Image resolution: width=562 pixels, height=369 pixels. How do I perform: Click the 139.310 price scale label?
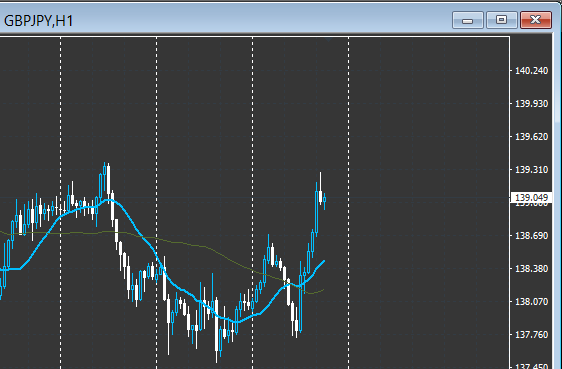[532, 169]
